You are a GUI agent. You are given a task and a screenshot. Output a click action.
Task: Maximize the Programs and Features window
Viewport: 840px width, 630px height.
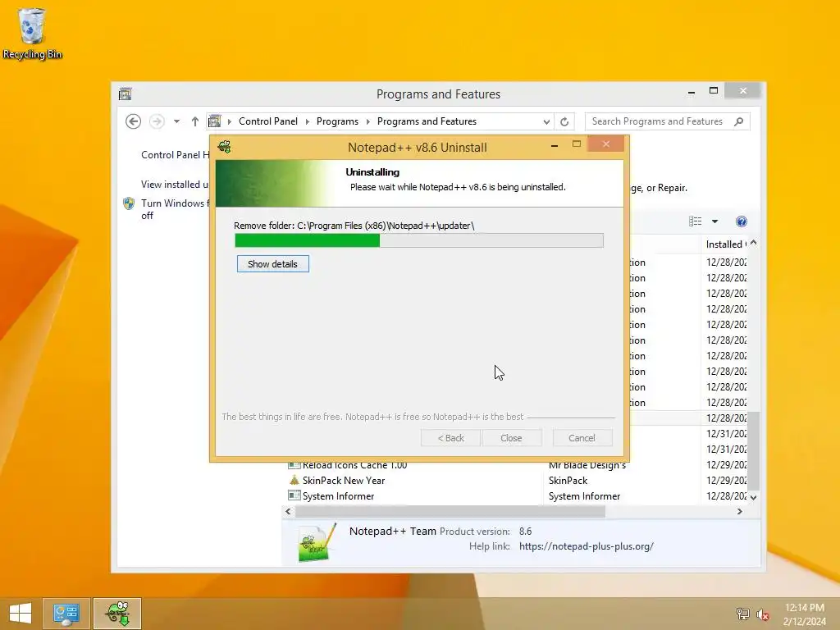click(714, 91)
